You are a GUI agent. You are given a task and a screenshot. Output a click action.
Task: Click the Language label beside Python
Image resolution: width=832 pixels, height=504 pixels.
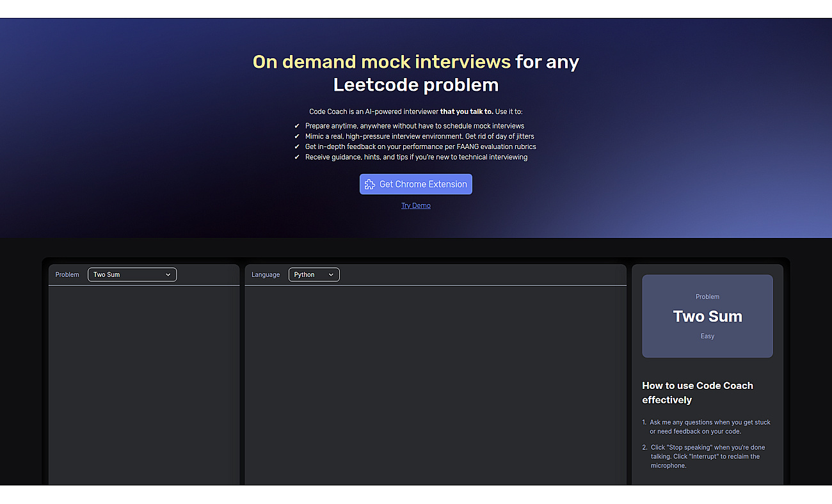tap(266, 274)
